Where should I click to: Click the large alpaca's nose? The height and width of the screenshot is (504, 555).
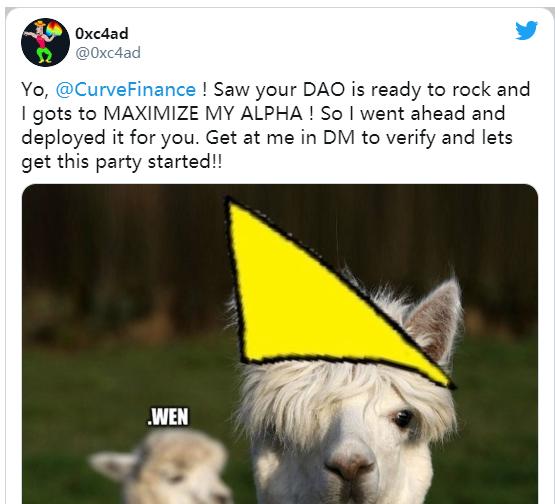pos(350,464)
